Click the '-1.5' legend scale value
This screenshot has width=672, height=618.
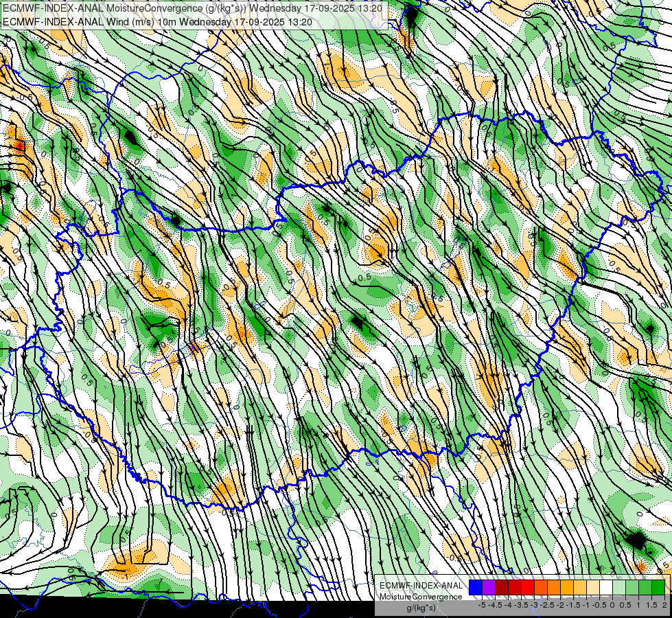[x=573, y=605]
